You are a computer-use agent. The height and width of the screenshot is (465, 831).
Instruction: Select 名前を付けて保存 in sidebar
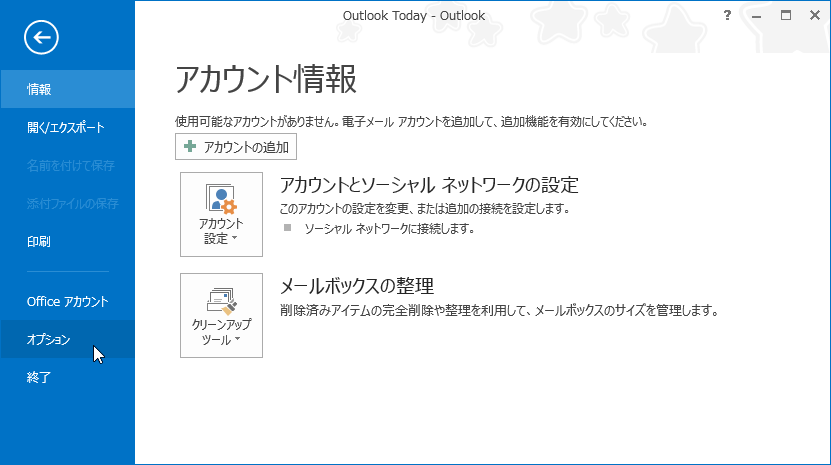pos(67,165)
